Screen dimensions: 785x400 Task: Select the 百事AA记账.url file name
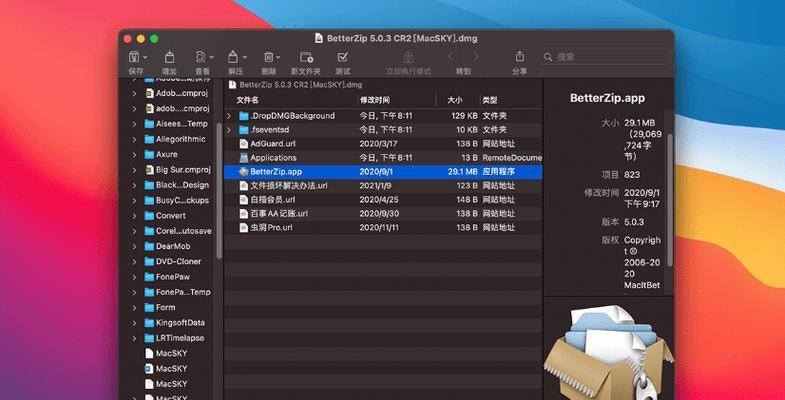279,213
